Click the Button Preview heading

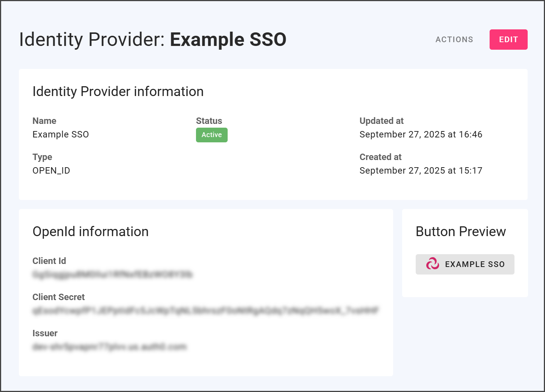[461, 232]
